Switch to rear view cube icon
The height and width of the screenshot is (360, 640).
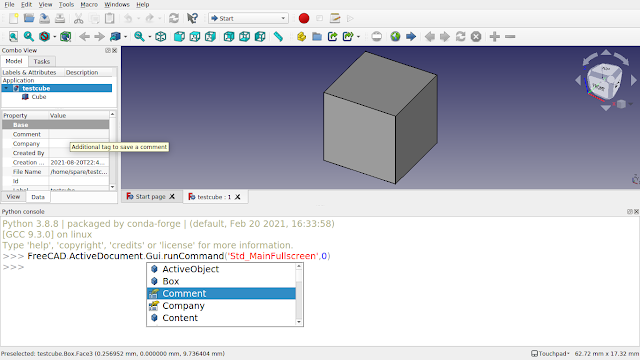229,37
